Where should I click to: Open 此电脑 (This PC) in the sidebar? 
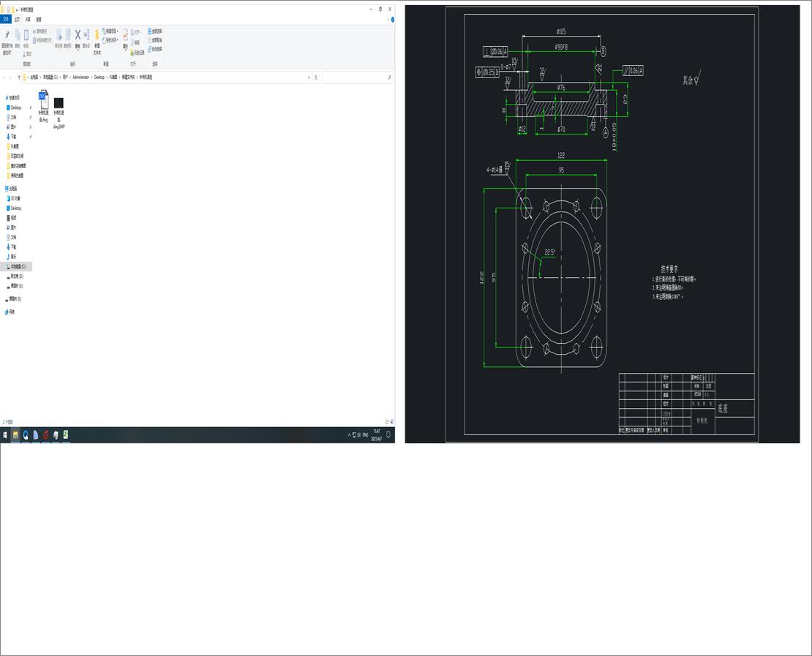(x=16, y=188)
